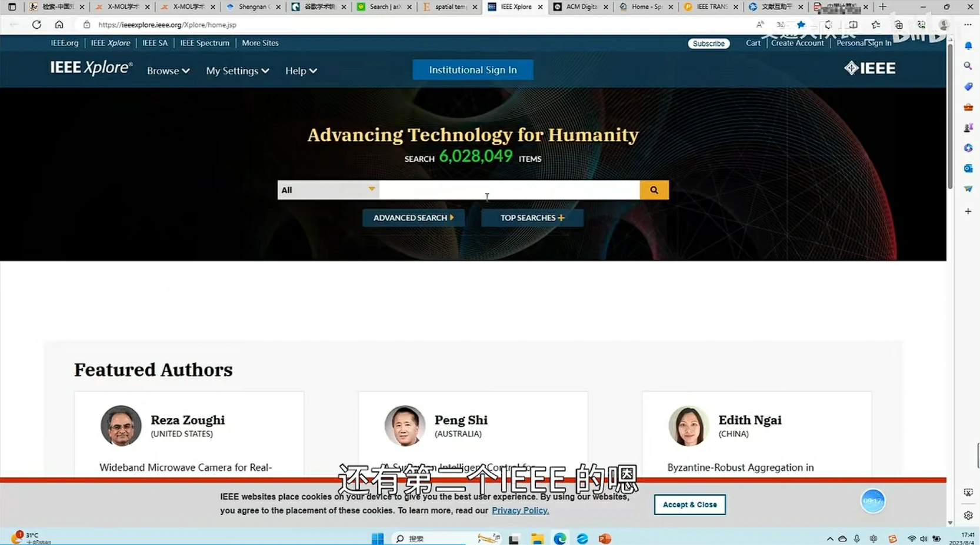This screenshot has height=545, width=980.
Task: Click the Windows Start button
Action: (378, 539)
